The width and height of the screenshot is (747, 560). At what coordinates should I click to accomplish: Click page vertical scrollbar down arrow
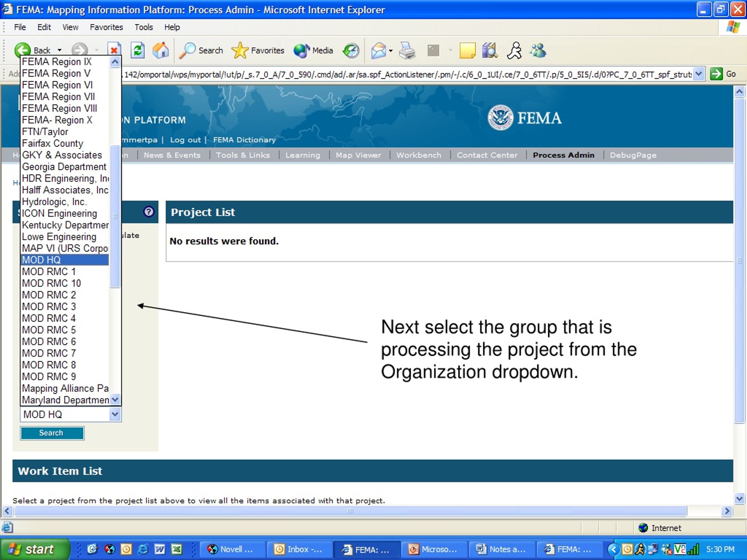(x=739, y=498)
